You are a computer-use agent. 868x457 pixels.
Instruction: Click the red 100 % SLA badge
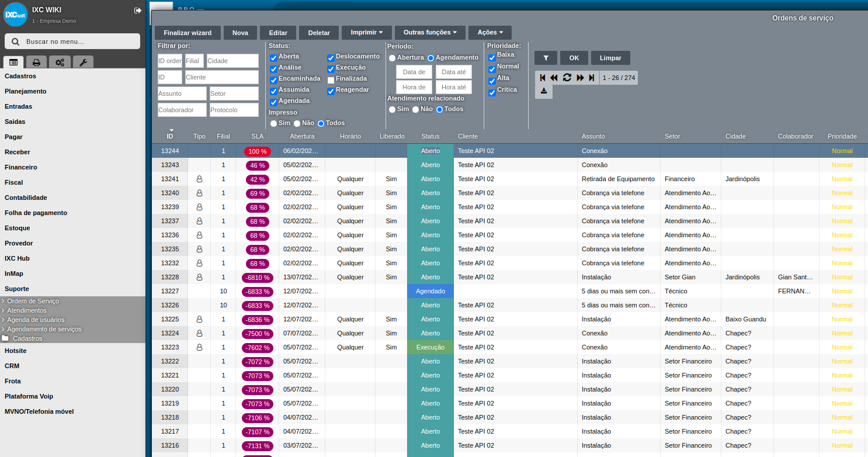(258, 151)
